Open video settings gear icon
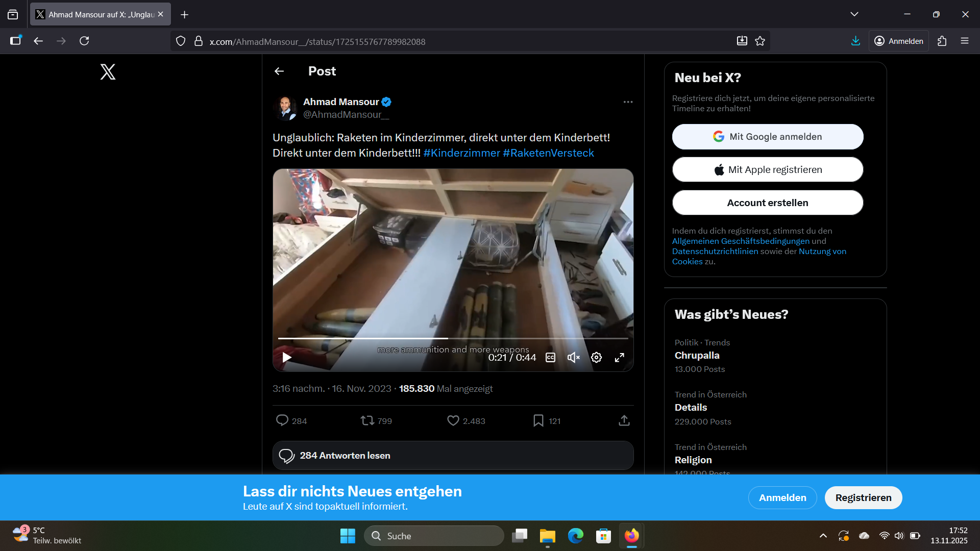The image size is (980, 551). click(596, 358)
